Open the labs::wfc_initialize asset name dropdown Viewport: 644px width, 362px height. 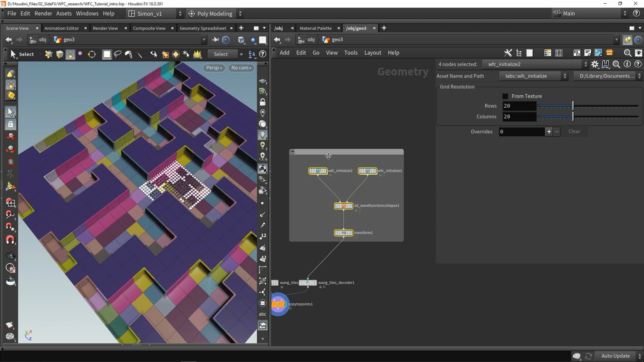click(x=533, y=76)
